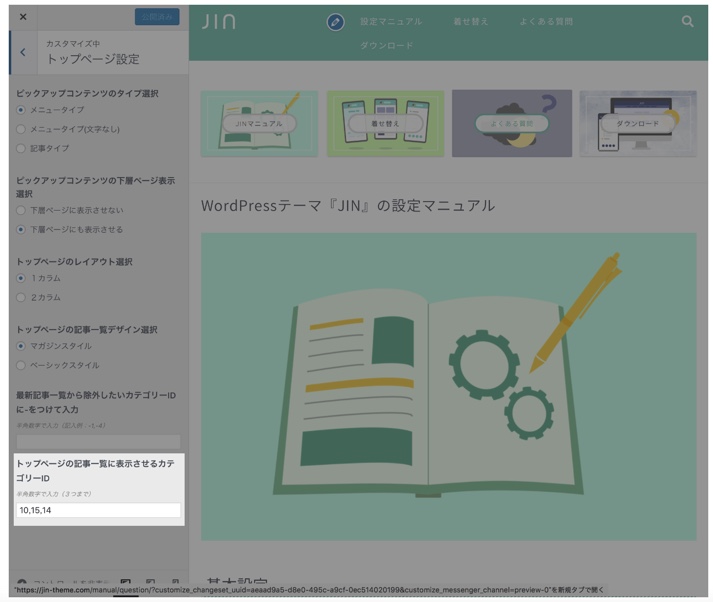Image resolution: width=713 pixels, height=602 pixels.
Task: Open the ダウンロード menu item
Action: 387,45
